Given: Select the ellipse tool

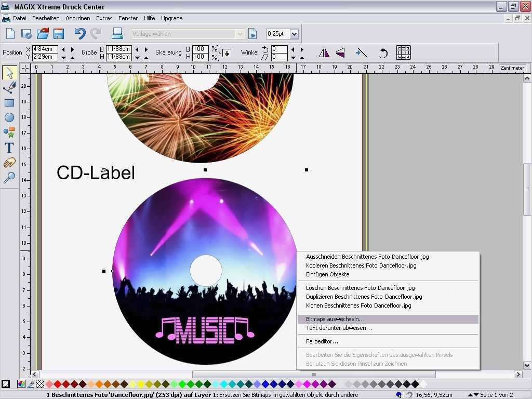Looking at the screenshot, I should [x=9, y=117].
